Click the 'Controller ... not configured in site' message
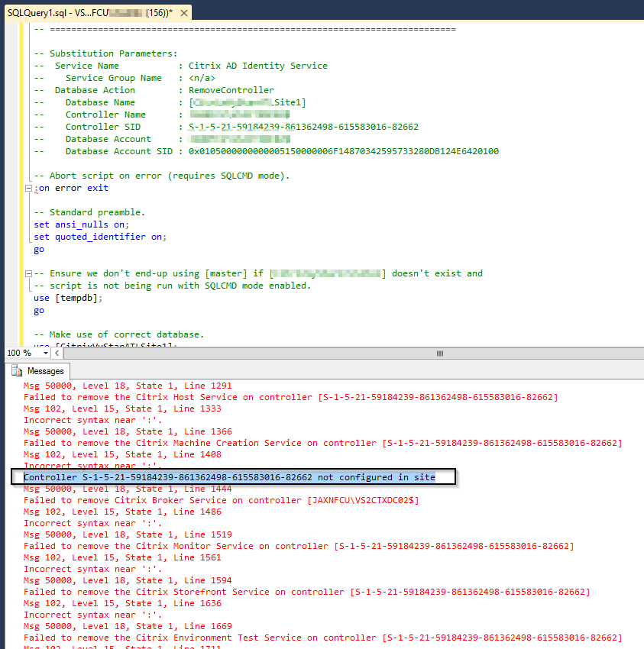Image resolution: width=644 pixels, height=649 pixels. (x=229, y=477)
